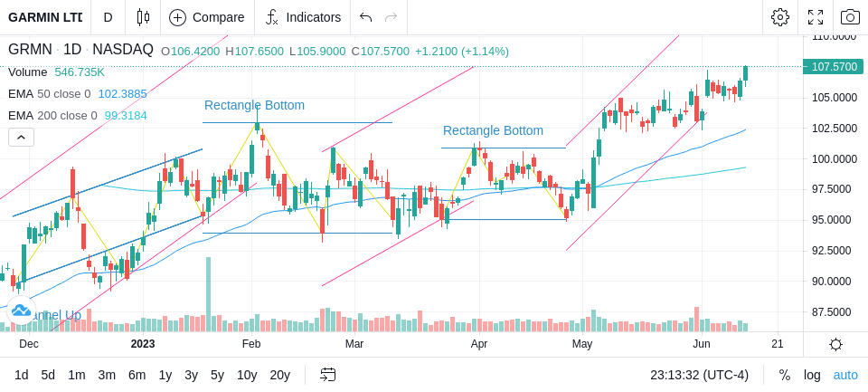The height and width of the screenshot is (392, 868).
Task: Click the Volume value 546.735K
Action: (80, 72)
